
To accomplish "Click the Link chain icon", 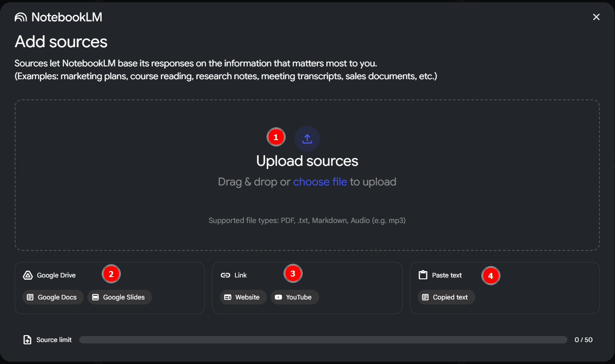I will pos(225,275).
